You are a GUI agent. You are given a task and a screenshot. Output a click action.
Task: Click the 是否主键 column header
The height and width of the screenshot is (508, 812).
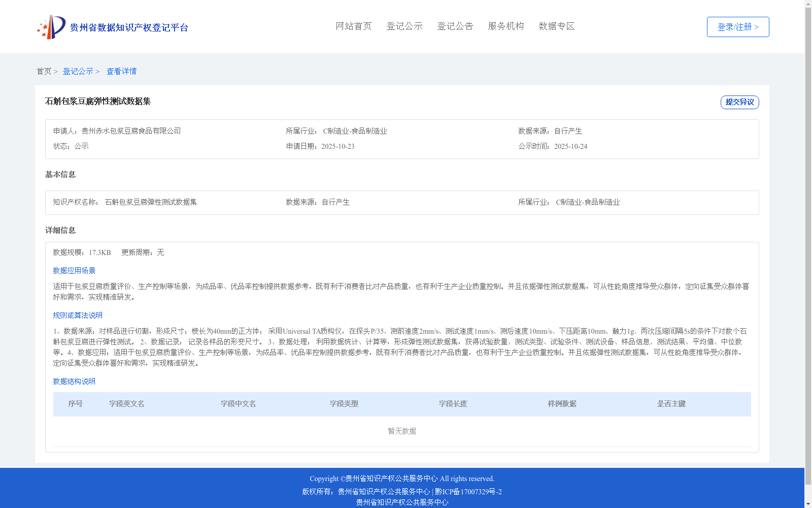pos(671,404)
